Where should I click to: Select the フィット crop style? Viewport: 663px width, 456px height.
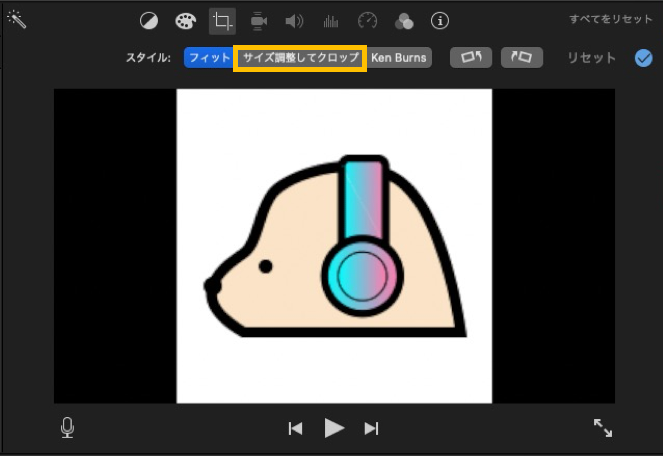tap(209, 58)
